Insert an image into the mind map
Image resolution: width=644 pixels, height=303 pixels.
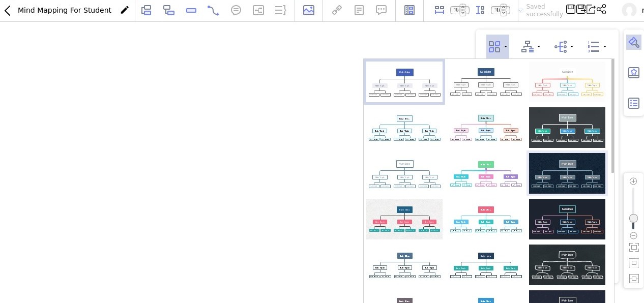click(x=309, y=10)
